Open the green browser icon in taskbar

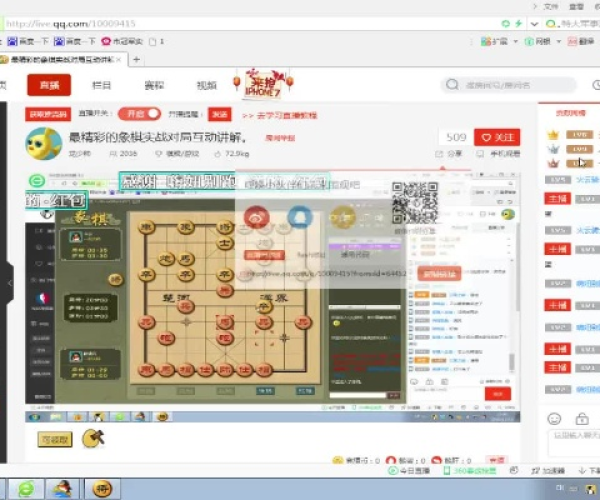tap(25, 489)
